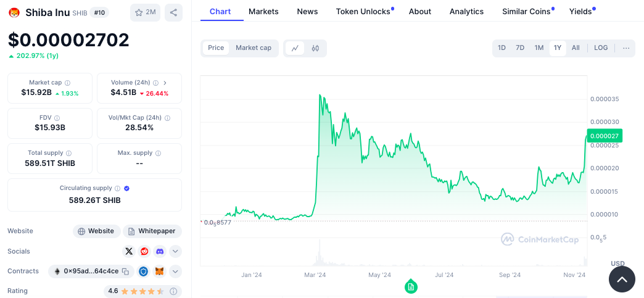Click Circulating supply info icon

coord(117,188)
